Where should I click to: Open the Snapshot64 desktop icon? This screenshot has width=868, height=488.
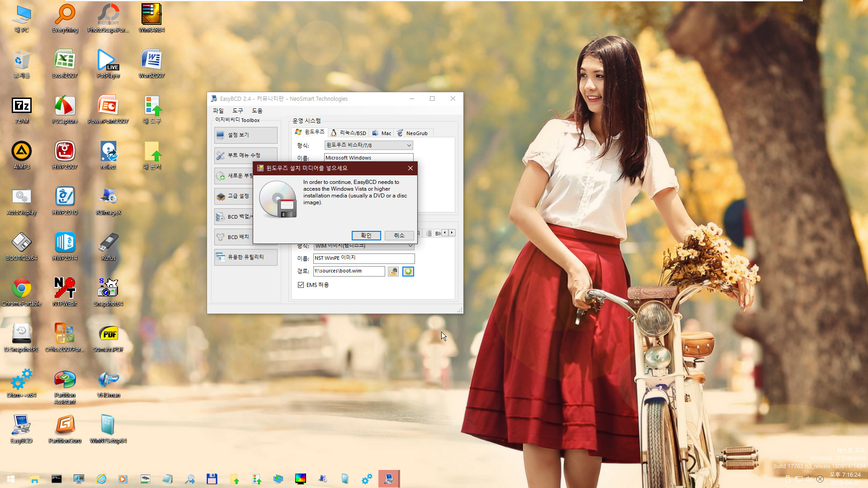coord(108,292)
